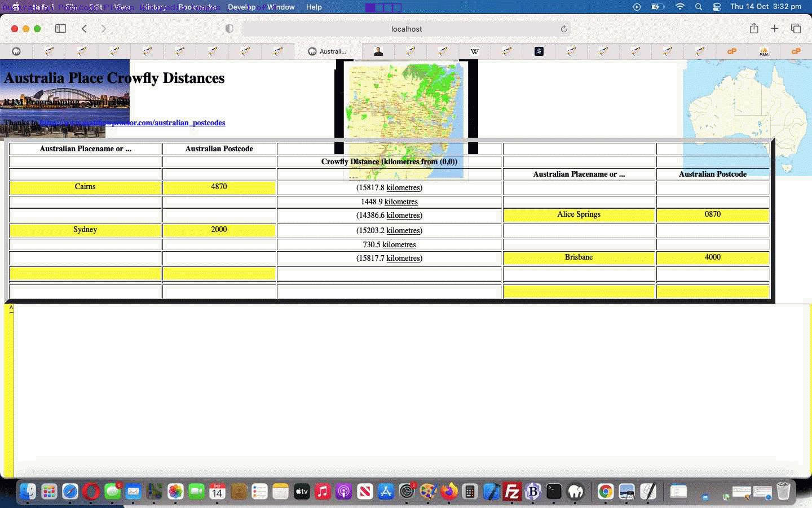Open the History menu
This screenshot has height=508, width=812.
(153, 7)
